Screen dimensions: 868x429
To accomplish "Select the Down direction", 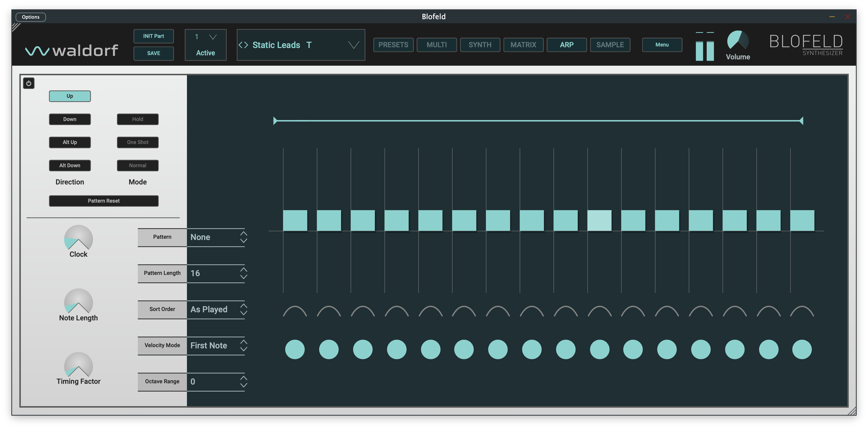I will (x=70, y=119).
